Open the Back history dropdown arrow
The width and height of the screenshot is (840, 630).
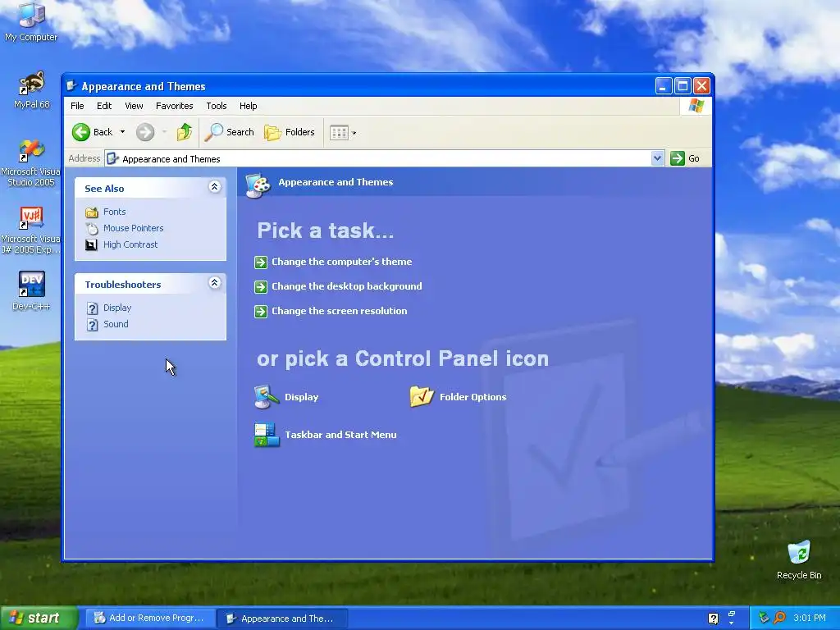coord(123,132)
